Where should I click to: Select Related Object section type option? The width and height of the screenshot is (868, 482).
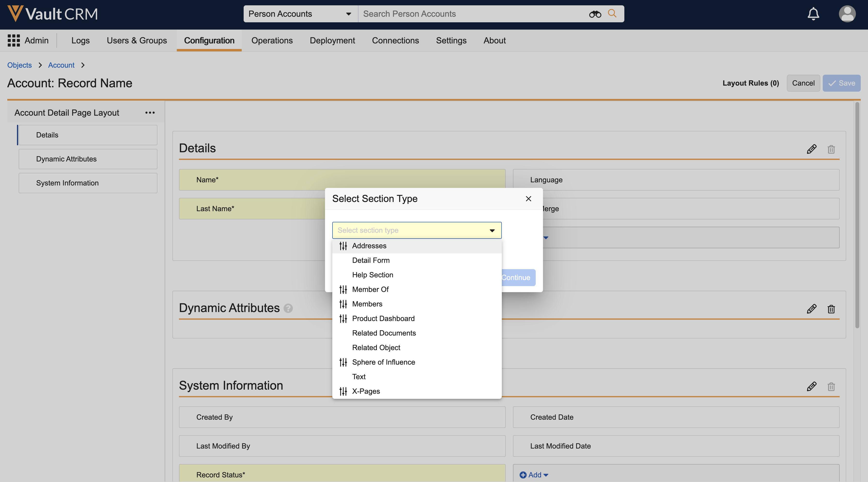(376, 347)
